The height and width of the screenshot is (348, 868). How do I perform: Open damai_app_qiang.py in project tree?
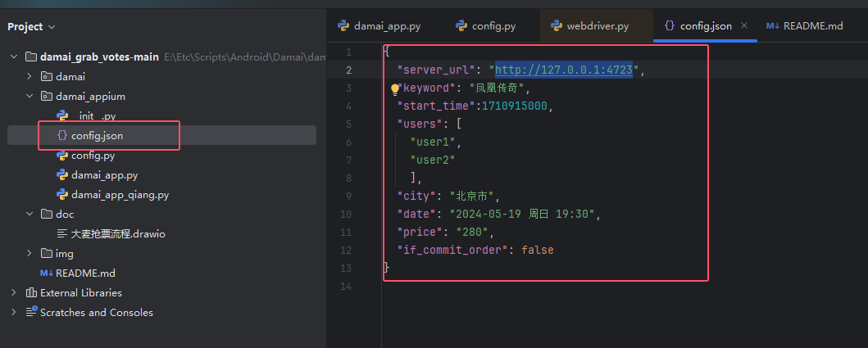(x=120, y=195)
